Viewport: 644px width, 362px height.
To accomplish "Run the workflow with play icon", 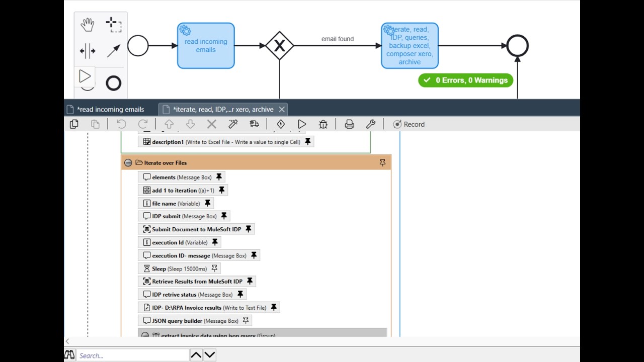I will 302,124.
